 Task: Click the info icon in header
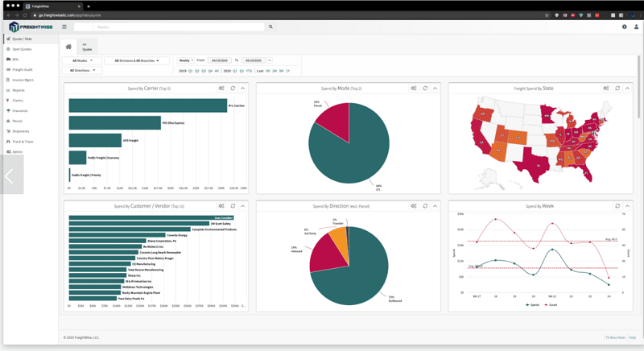click(x=624, y=27)
